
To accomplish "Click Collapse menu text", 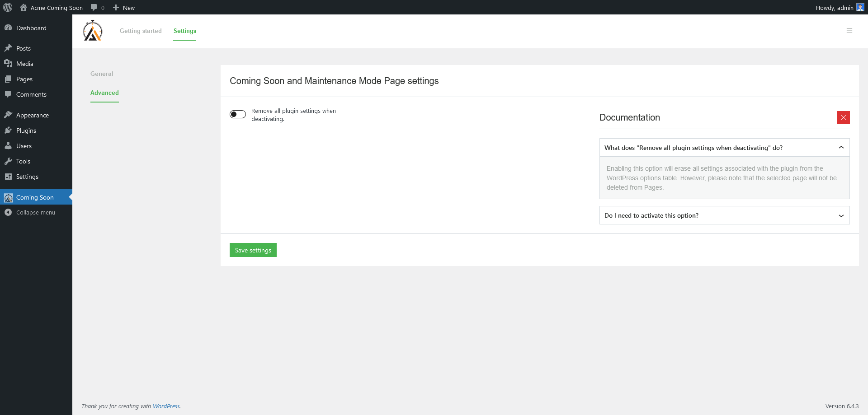I will coord(36,212).
